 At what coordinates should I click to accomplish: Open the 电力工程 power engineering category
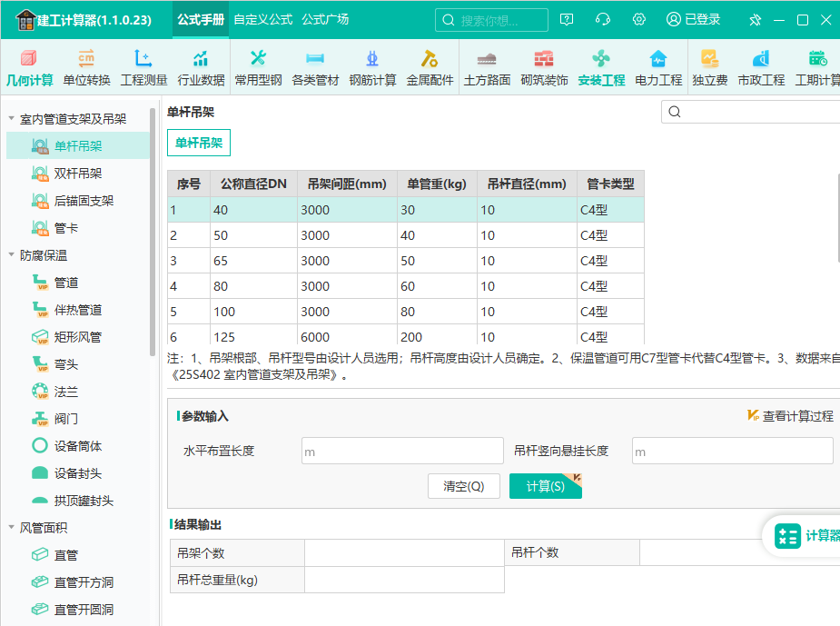click(658, 68)
